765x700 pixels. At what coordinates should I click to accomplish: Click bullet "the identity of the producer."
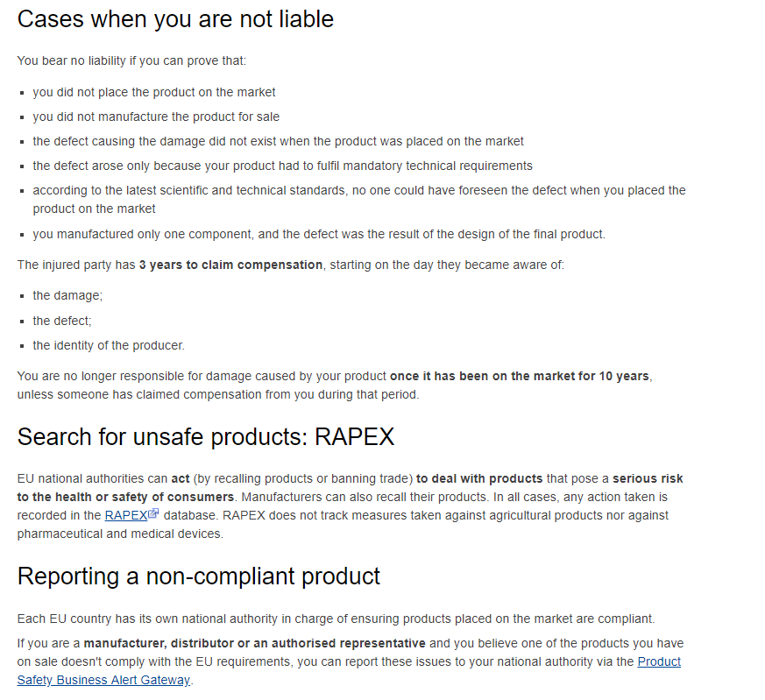click(109, 345)
